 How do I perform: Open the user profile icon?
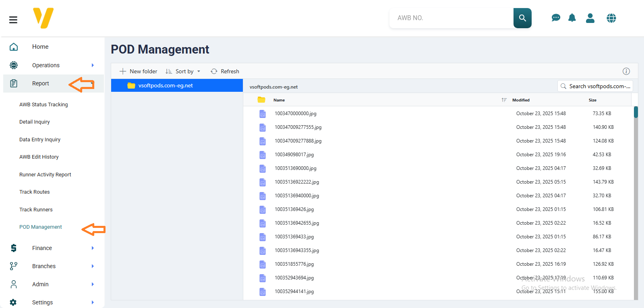[590, 18]
